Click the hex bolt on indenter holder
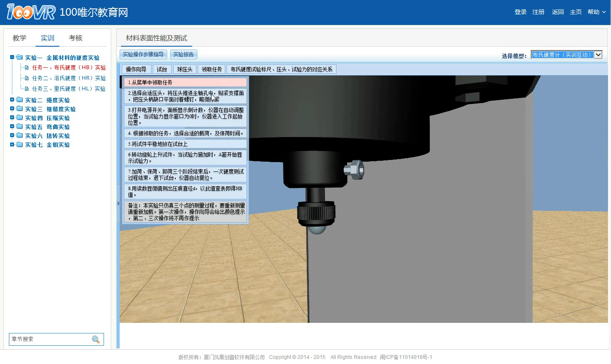Screen dimensions: 611x364 (354, 170)
